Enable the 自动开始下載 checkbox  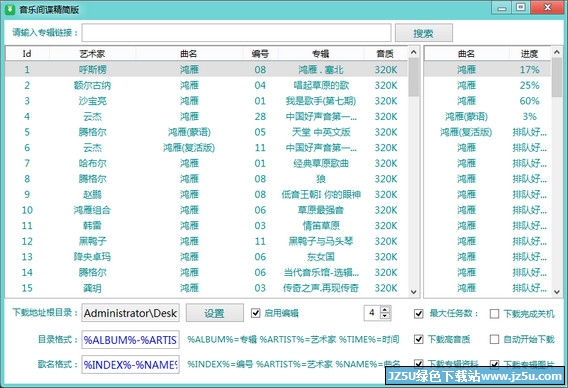pyautogui.click(x=494, y=339)
